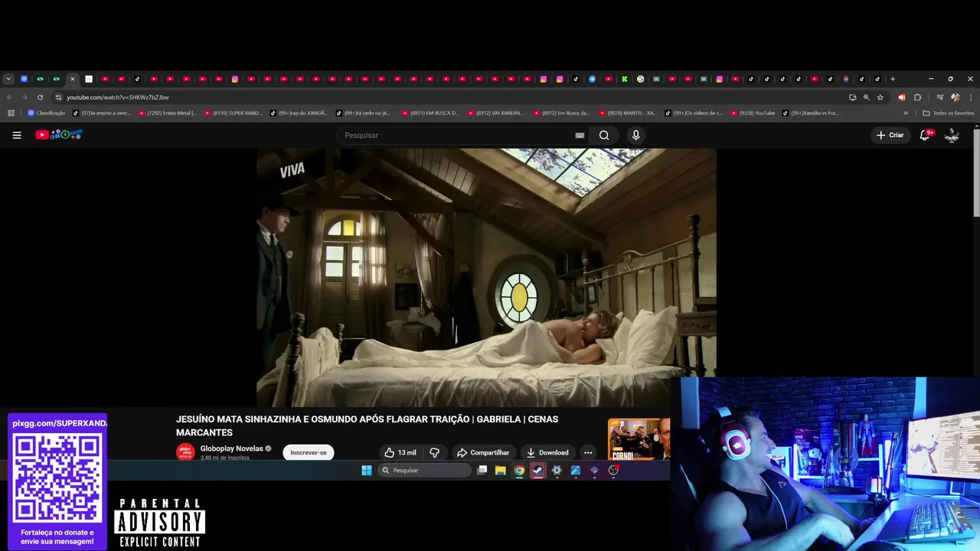Open the '(9078) MANTIS - XA...' bookmark
Viewport: 980px width, 551px height.
[x=628, y=113]
